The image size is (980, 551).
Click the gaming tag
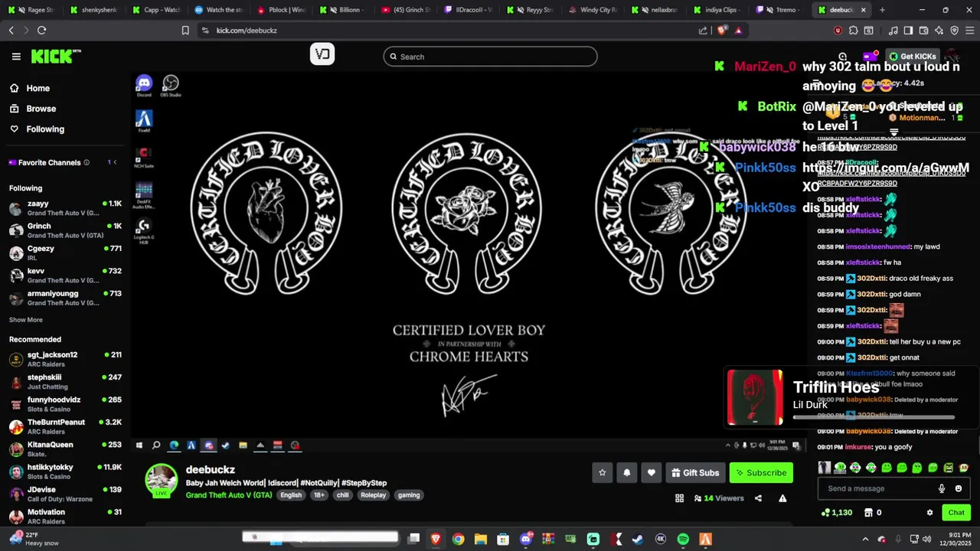(409, 495)
